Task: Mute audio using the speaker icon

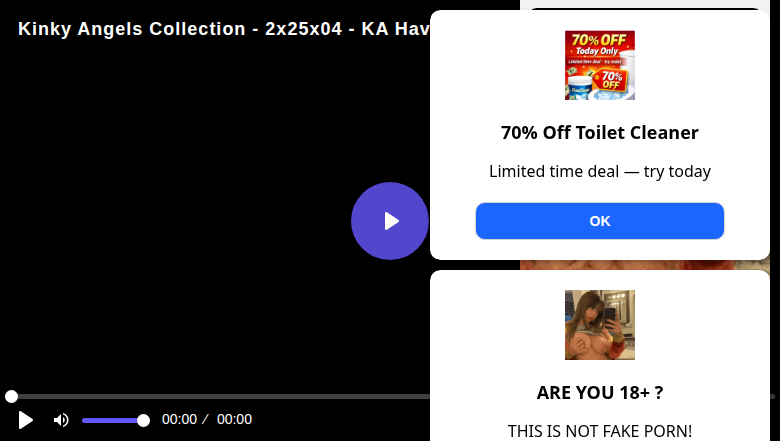Action: (61, 420)
